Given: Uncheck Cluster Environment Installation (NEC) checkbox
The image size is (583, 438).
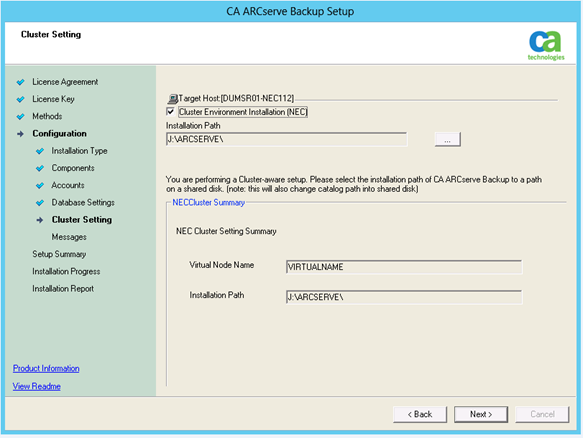Looking at the screenshot, I should [x=171, y=112].
